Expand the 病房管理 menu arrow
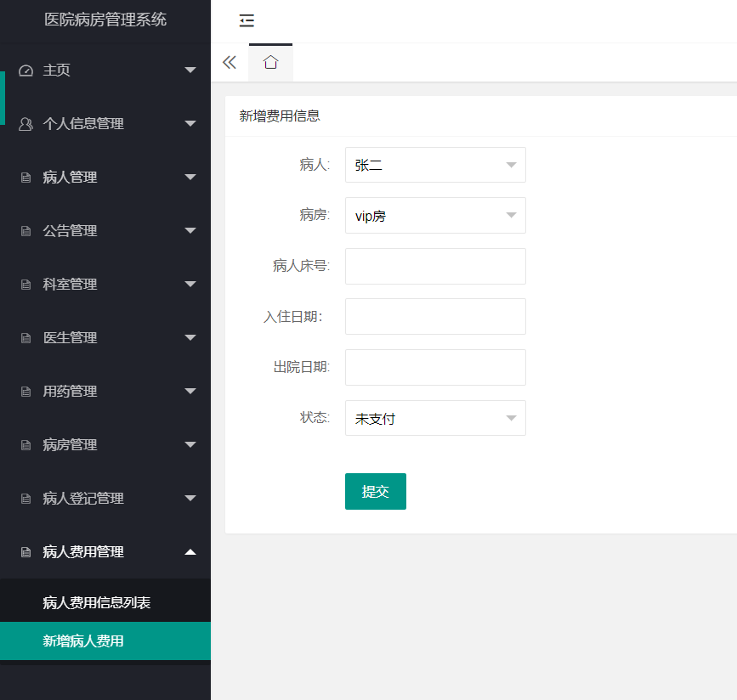Image resolution: width=737 pixels, height=700 pixels. [190, 445]
